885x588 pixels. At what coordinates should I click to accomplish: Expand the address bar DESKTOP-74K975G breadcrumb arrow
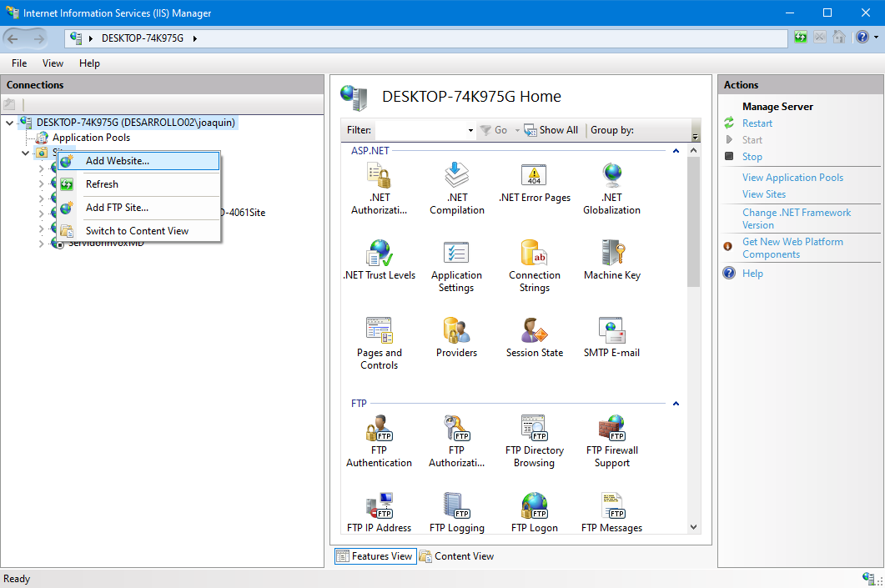coord(194,38)
